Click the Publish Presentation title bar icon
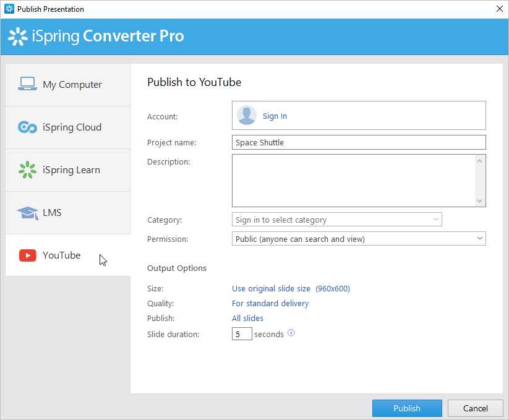 (x=9, y=9)
